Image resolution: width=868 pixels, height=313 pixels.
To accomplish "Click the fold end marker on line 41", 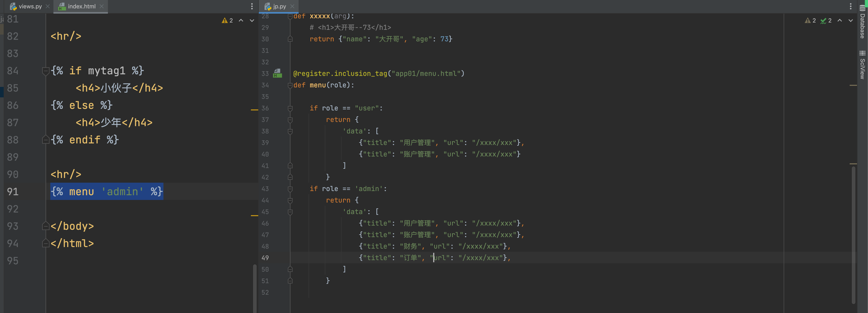I will (x=290, y=166).
